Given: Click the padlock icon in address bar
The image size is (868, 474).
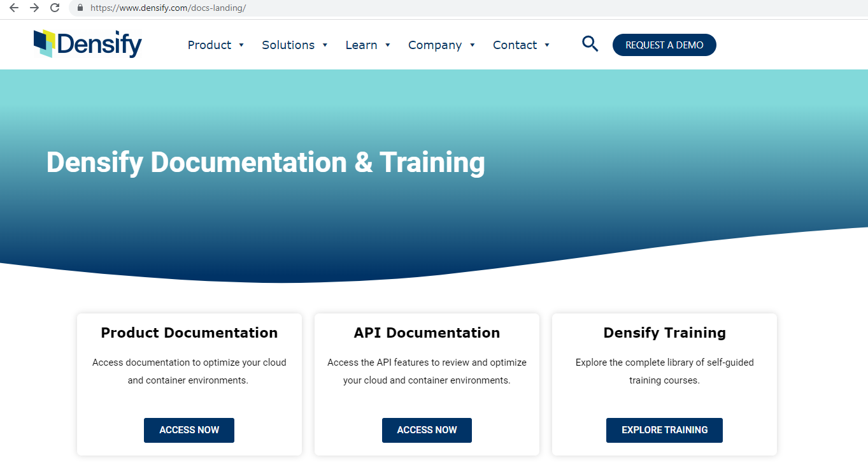Looking at the screenshot, I should click(x=80, y=8).
